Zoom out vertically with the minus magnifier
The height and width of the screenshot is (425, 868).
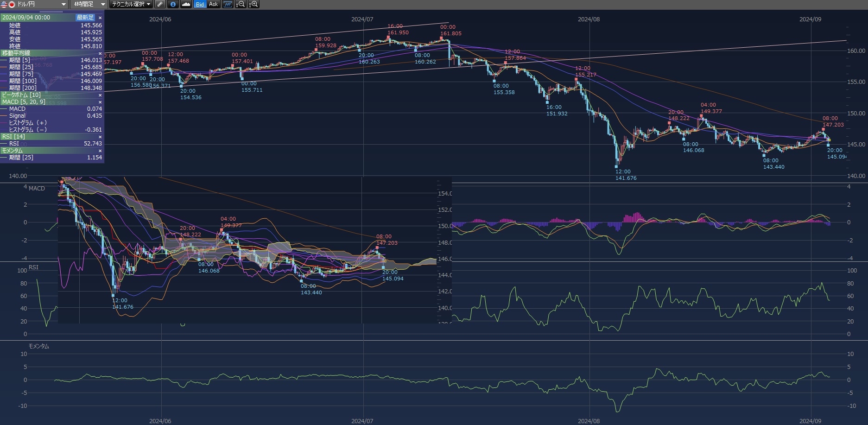click(241, 4)
